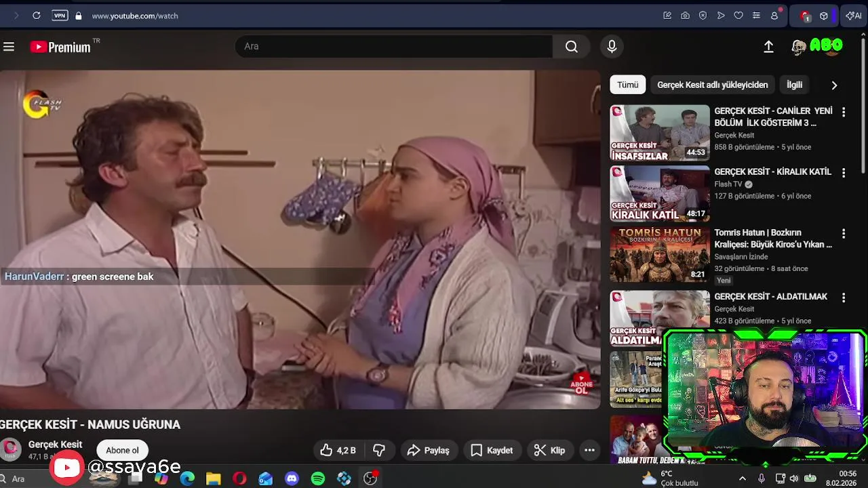The image size is (868, 488).
Task: Open the KİRALIK KATİL video thumbnail
Action: coord(660,194)
